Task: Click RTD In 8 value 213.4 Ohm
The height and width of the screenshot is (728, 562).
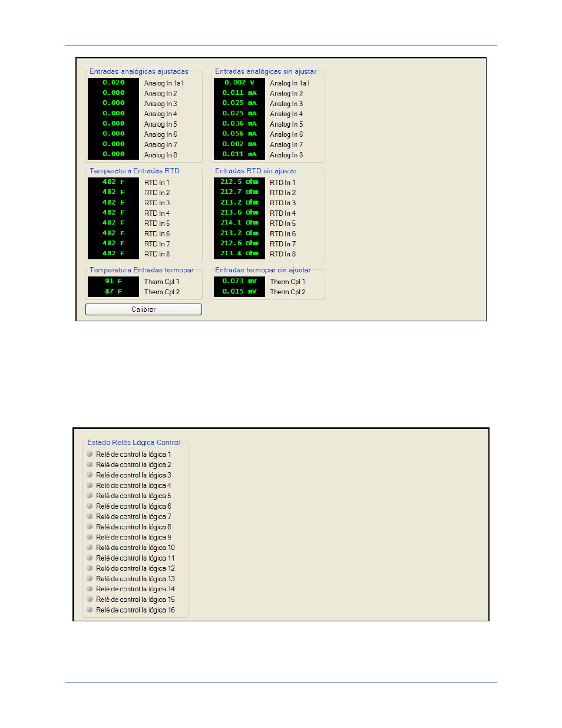Action: coord(239,253)
